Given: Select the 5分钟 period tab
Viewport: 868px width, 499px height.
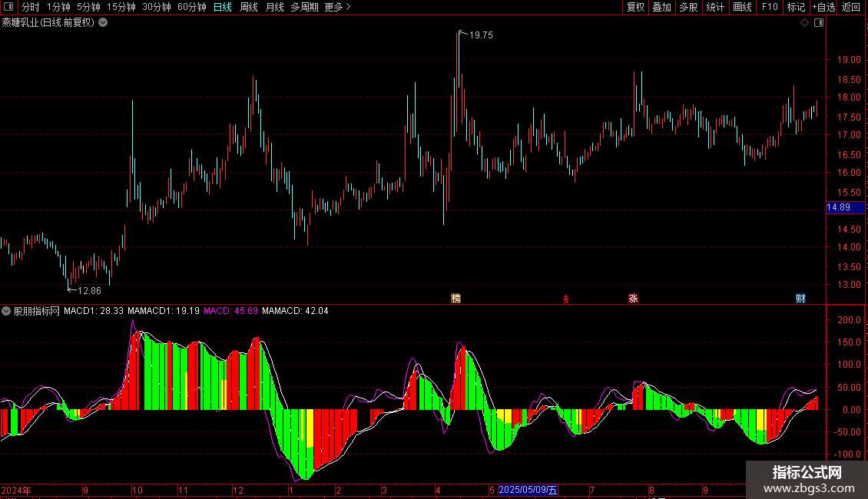Looking at the screenshot, I should coord(88,7).
